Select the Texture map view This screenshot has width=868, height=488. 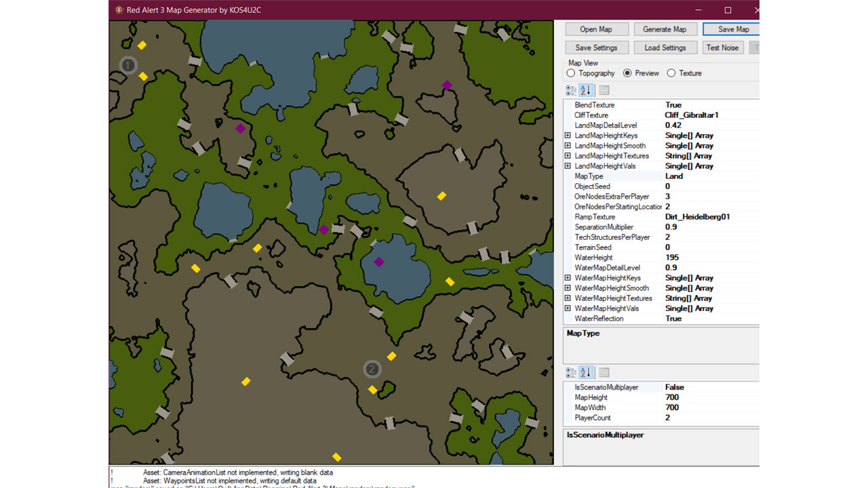pyautogui.click(x=671, y=73)
